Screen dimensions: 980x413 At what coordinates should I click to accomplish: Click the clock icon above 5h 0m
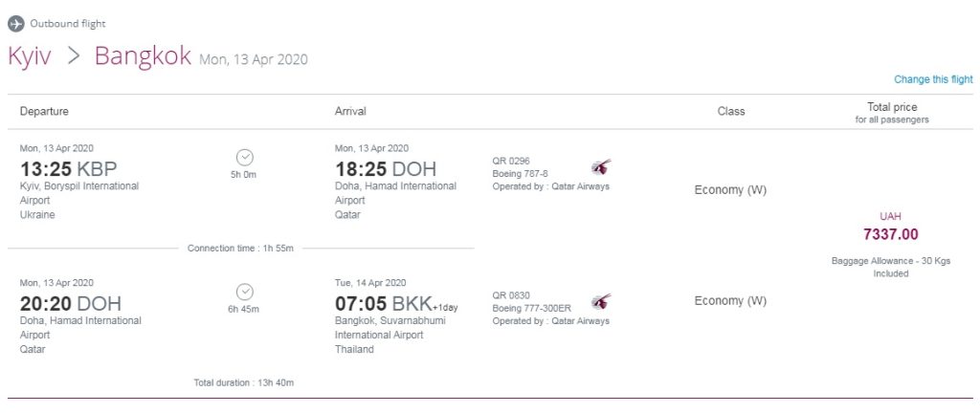point(244,158)
